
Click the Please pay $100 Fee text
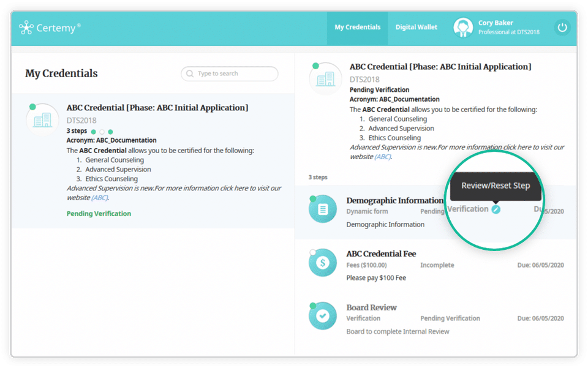(x=376, y=278)
